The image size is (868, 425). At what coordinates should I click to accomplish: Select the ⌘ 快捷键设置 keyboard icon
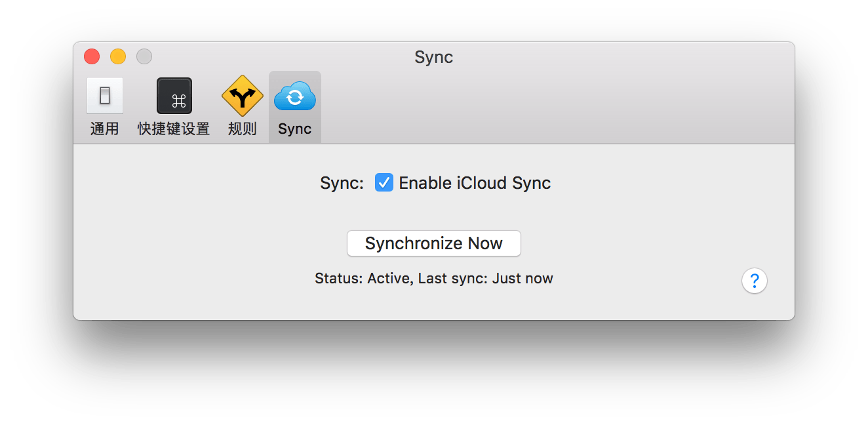click(174, 96)
